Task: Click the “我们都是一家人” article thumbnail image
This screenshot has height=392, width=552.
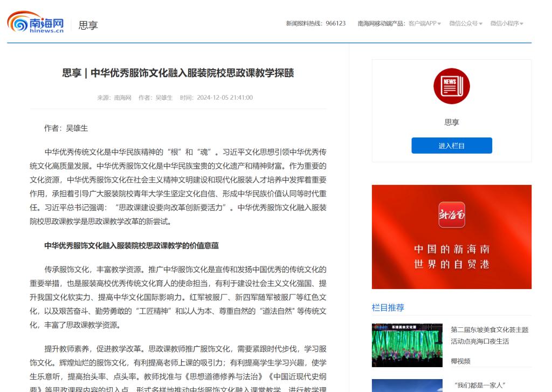Action: (407, 386)
